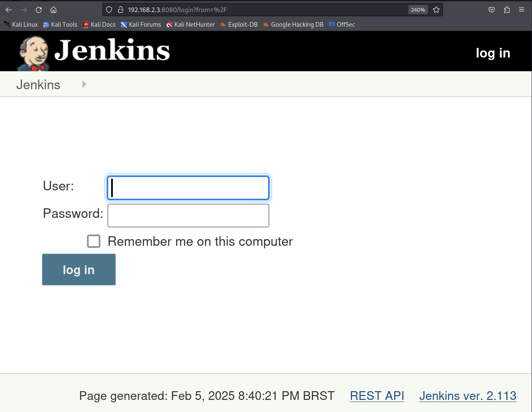
Task: Click the Jenkins butler logo icon
Action: pyautogui.click(x=33, y=53)
